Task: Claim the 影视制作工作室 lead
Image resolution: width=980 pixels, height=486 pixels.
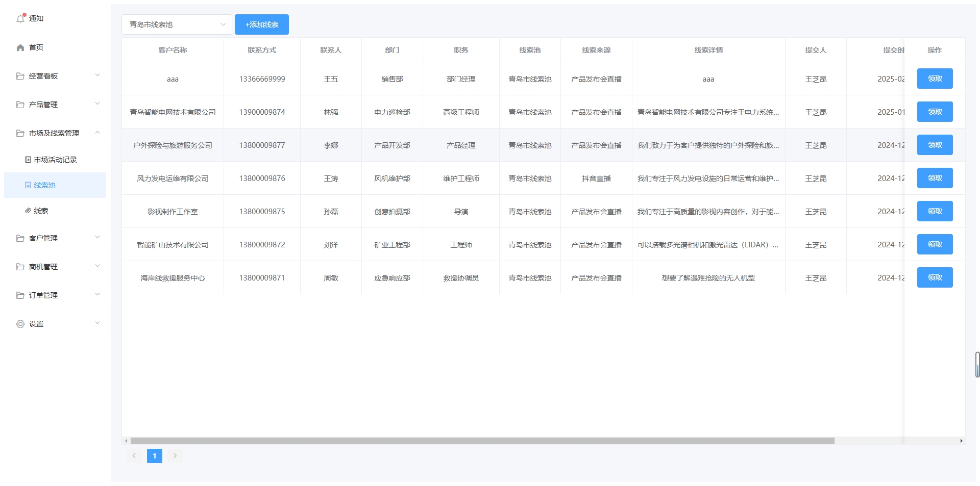Action: click(x=935, y=211)
